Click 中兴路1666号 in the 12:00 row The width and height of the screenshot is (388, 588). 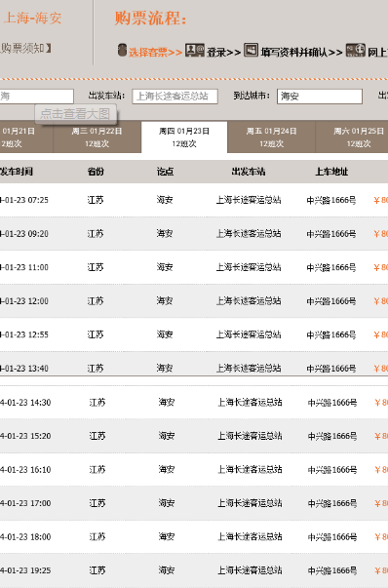click(331, 301)
